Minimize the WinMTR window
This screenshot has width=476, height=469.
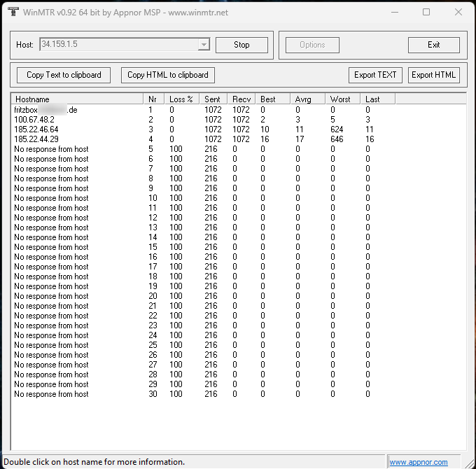click(395, 12)
